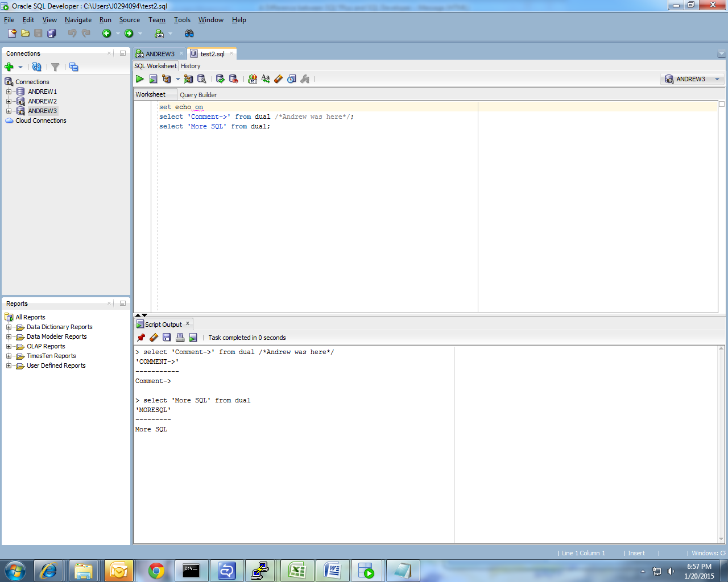Minimize the Reports panel
This screenshot has height=582, width=728.
point(122,304)
